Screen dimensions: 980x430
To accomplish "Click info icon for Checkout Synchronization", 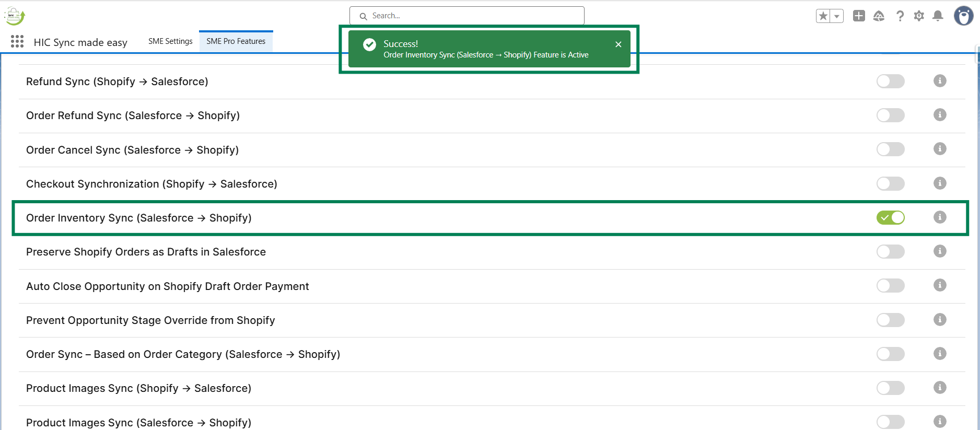I will pyautogui.click(x=940, y=183).
